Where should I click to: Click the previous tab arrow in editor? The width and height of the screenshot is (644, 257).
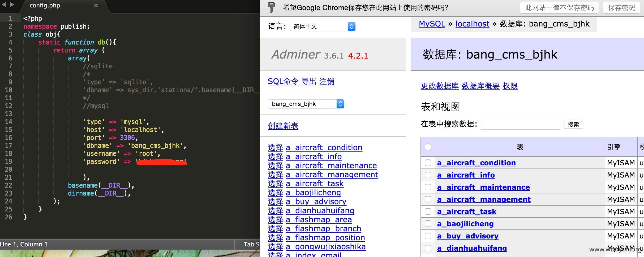(4, 5)
